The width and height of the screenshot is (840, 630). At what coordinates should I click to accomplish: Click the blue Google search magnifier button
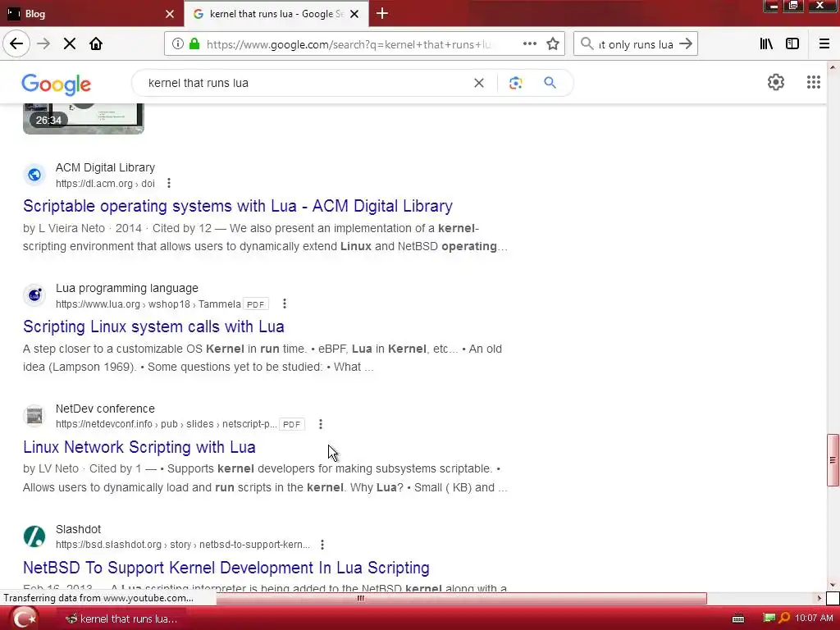[x=550, y=83]
